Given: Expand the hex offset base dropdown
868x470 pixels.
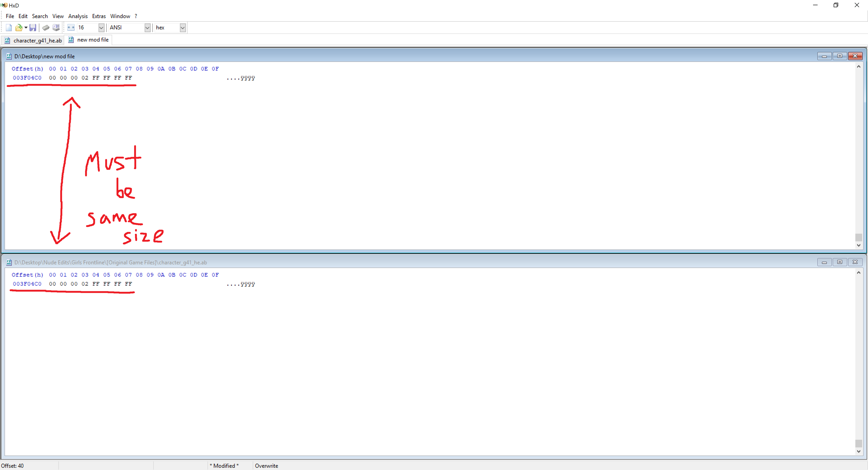Looking at the screenshot, I should [183, 28].
